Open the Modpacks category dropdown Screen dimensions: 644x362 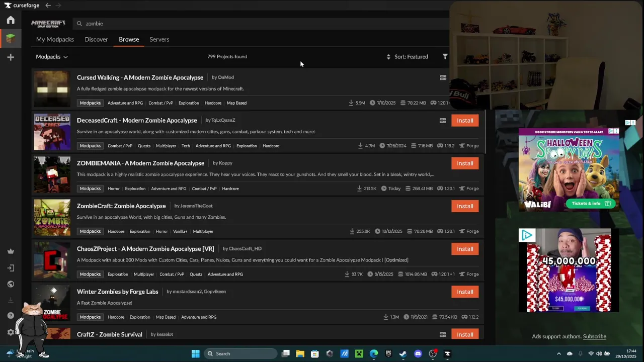[x=52, y=57]
